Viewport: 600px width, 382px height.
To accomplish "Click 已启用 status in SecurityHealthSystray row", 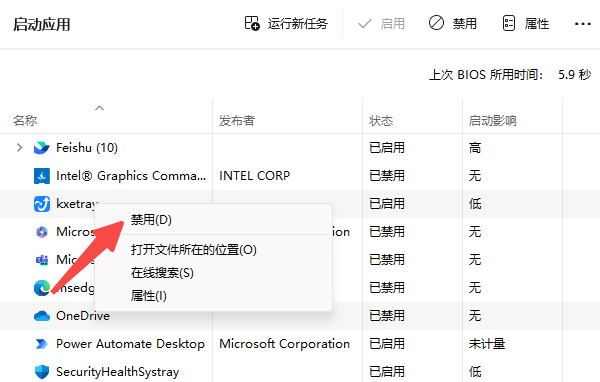I will coord(386,372).
